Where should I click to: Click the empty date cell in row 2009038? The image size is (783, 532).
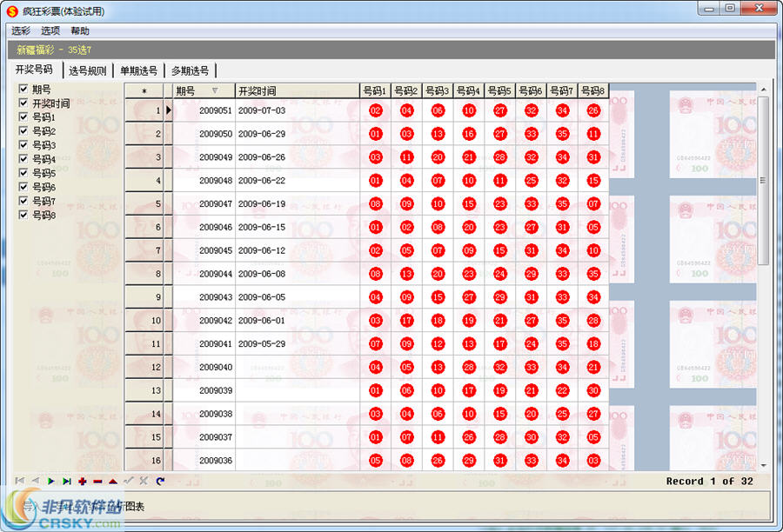tap(298, 414)
